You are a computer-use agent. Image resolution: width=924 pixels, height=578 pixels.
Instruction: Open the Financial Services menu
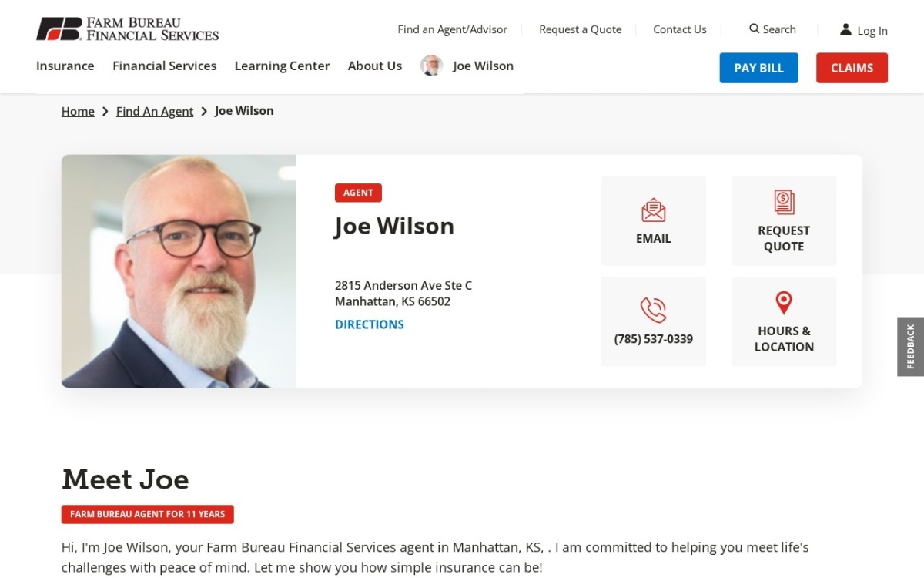pyautogui.click(x=164, y=66)
